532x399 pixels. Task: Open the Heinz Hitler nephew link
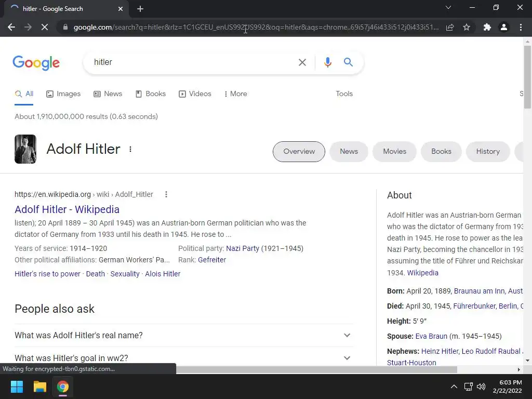[x=440, y=351]
